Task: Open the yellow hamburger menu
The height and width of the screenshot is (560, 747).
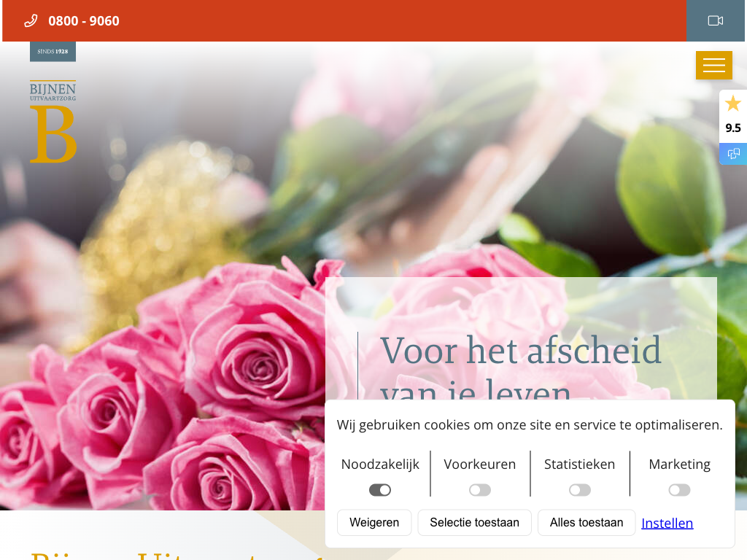Action: pyautogui.click(x=713, y=66)
